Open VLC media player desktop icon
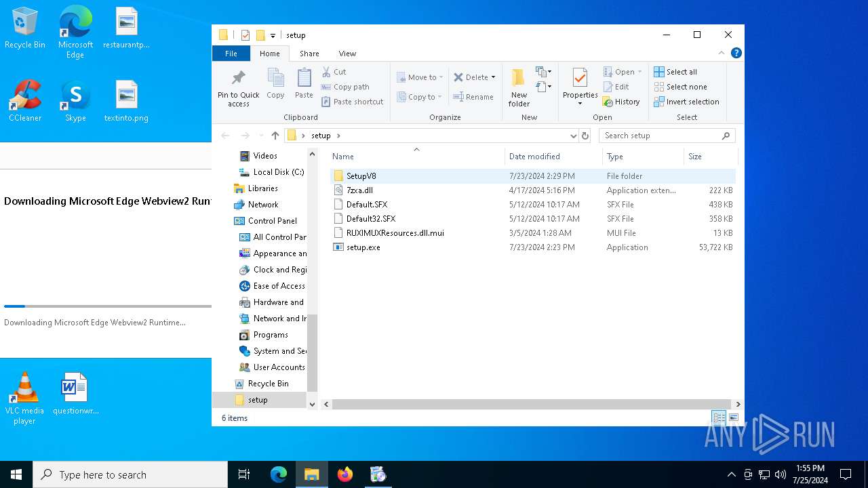The image size is (868, 488). tap(24, 399)
